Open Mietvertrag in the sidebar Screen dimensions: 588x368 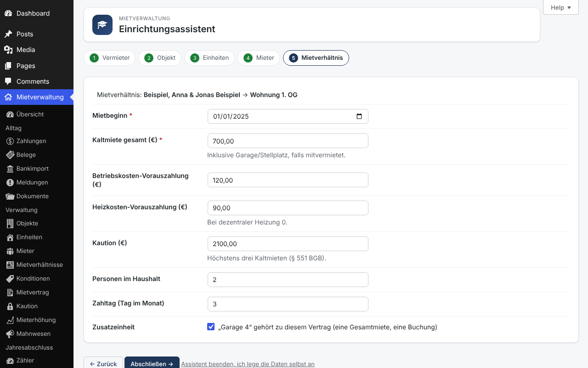pyautogui.click(x=37, y=293)
